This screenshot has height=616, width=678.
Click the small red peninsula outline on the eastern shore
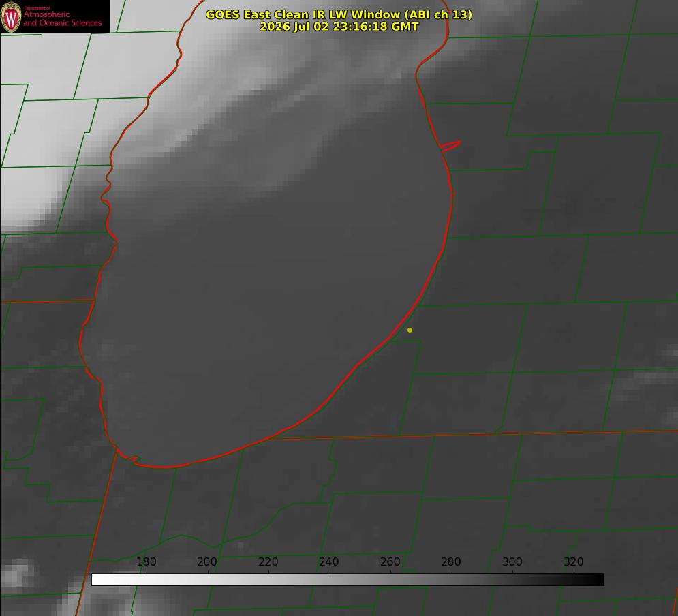coord(450,145)
